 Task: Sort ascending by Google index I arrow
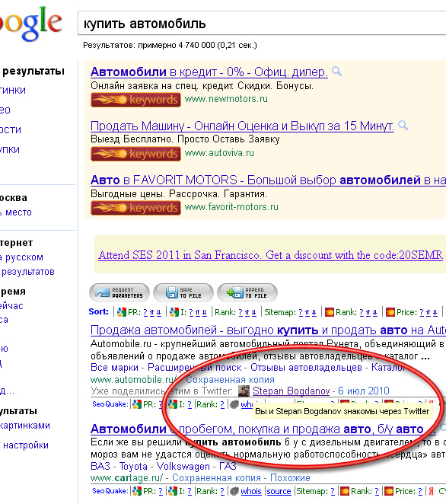pyautogui.click(x=198, y=312)
